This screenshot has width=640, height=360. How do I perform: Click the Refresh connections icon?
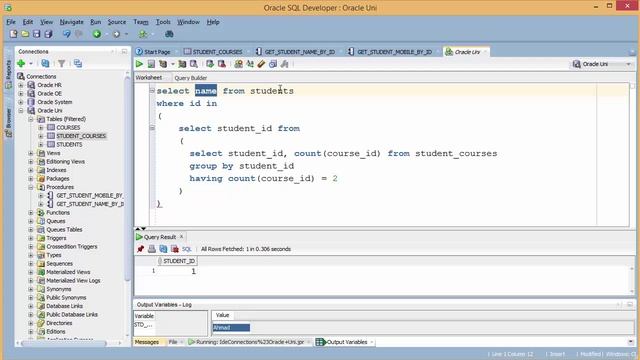45,63
